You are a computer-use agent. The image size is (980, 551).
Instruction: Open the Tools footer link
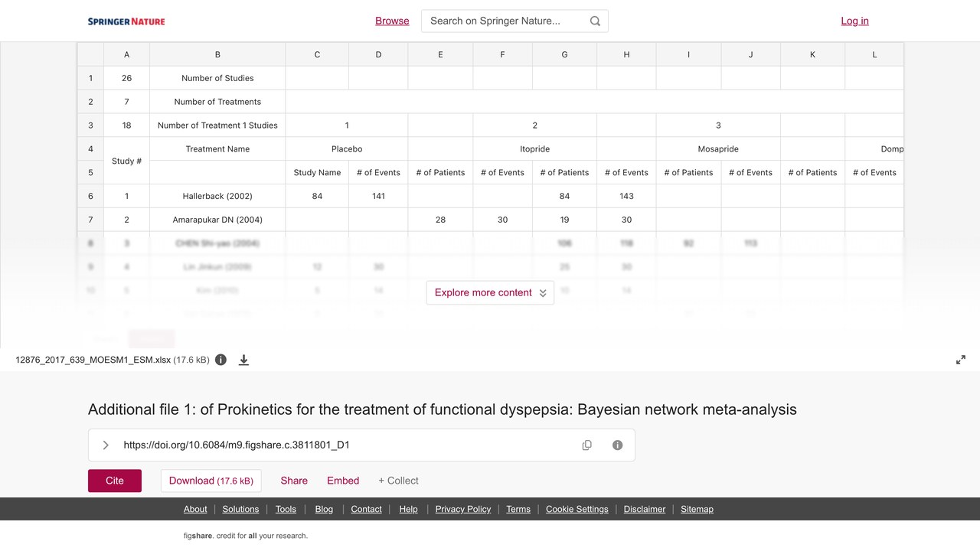click(286, 509)
